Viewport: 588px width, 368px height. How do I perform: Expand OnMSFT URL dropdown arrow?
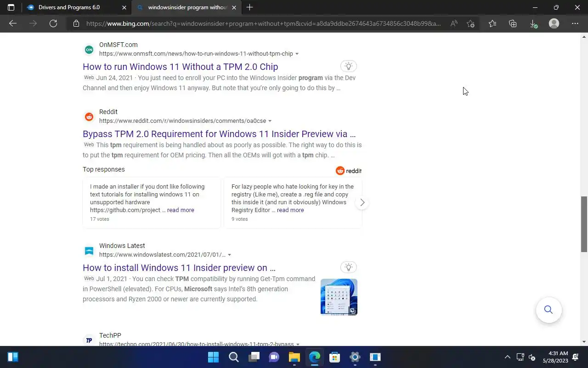[297, 54]
